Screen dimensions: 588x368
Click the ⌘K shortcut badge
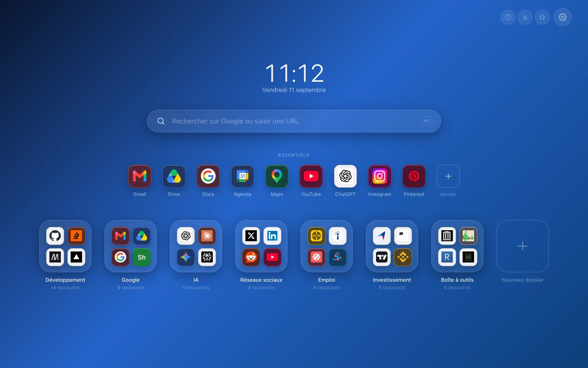coord(427,121)
